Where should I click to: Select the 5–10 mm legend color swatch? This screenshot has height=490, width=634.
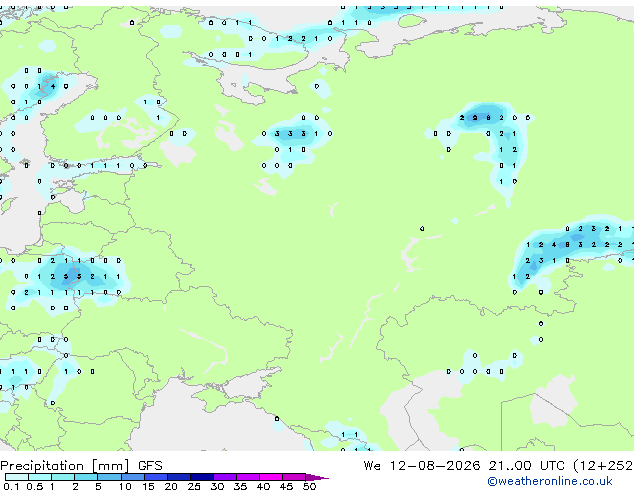coord(109,477)
